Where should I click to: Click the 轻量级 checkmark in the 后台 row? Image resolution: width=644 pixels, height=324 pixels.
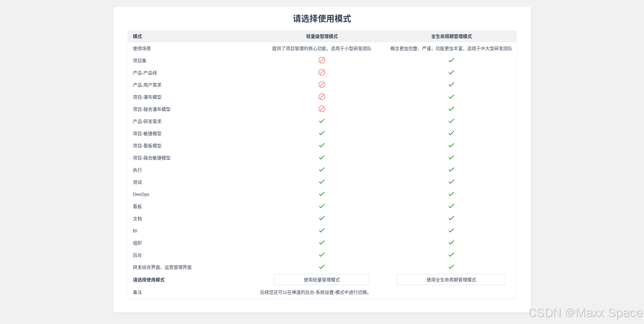click(x=322, y=255)
